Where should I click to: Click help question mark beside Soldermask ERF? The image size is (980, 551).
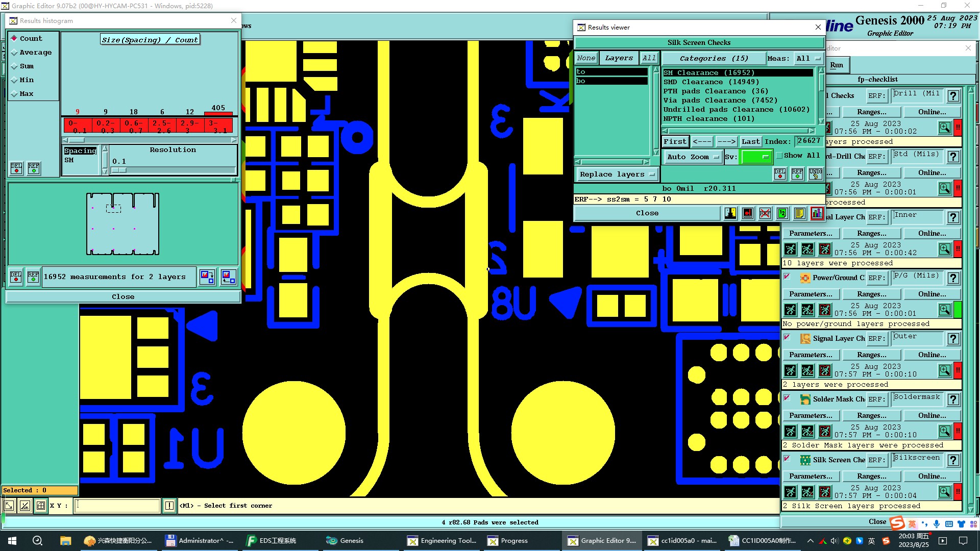[x=952, y=399]
